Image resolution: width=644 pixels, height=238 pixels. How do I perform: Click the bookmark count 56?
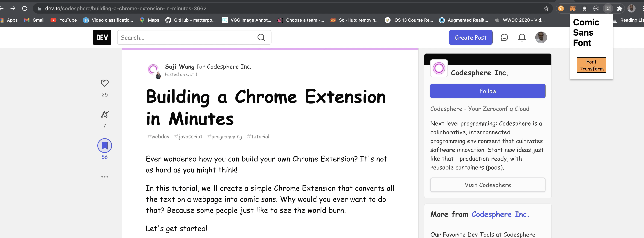click(x=105, y=157)
